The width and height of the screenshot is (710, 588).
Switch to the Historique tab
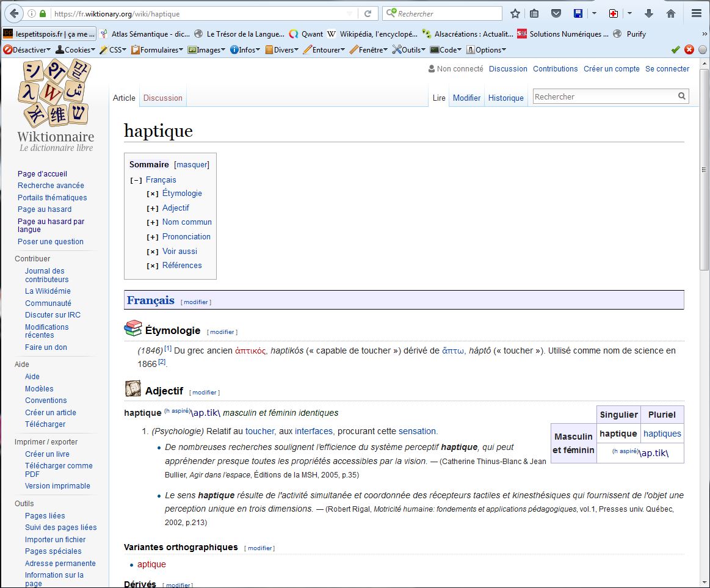pyautogui.click(x=505, y=98)
